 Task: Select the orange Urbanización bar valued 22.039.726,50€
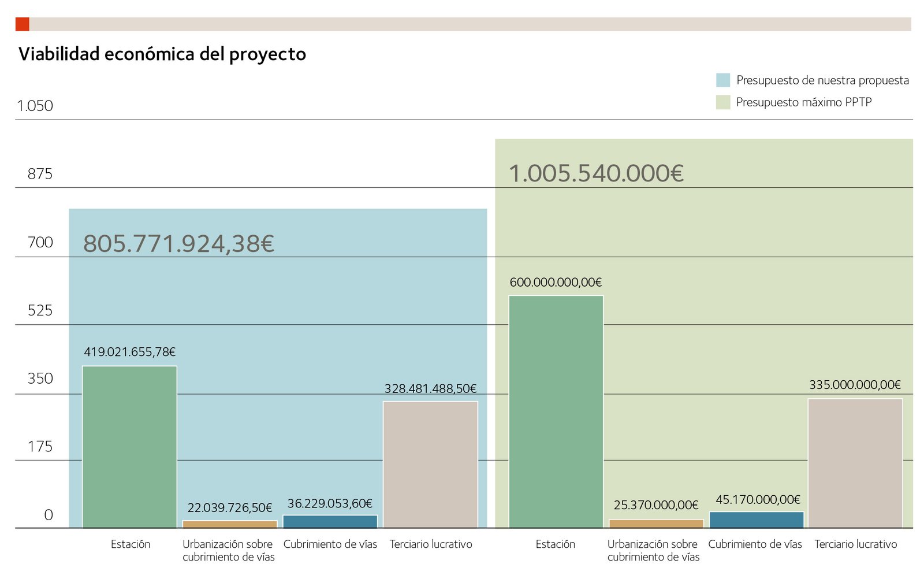(x=230, y=524)
